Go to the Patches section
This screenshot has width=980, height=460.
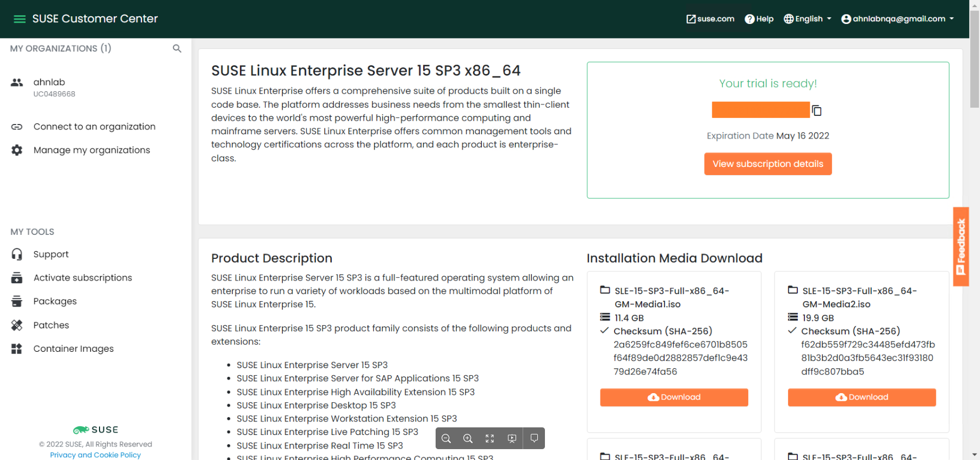(x=51, y=325)
